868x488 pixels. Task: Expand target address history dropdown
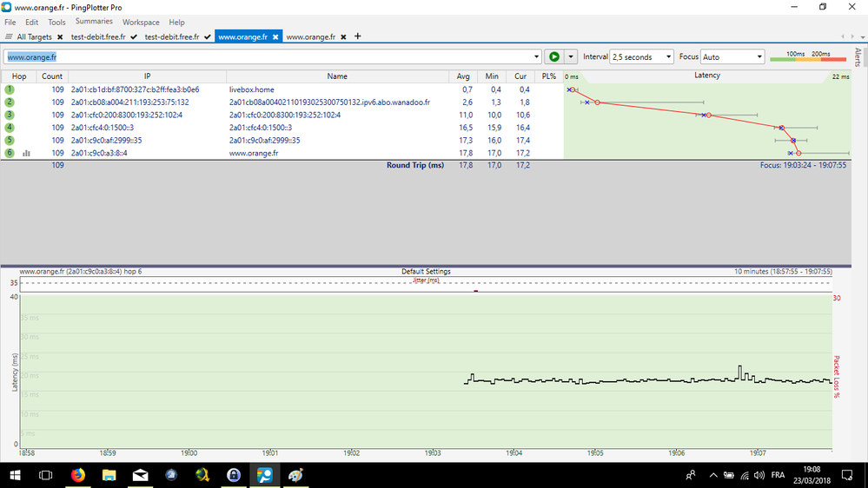536,56
